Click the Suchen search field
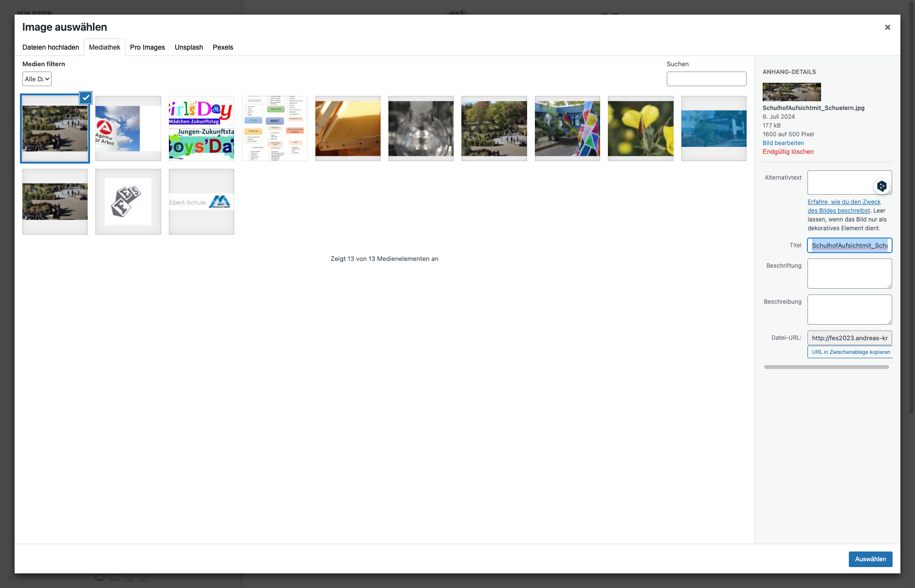The height and width of the screenshot is (588, 915). [x=706, y=79]
